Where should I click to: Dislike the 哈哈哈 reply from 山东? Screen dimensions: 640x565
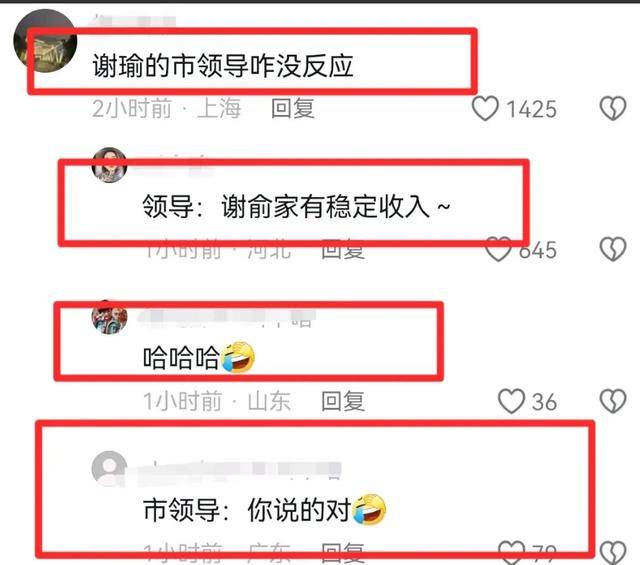(x=613, y=401)
